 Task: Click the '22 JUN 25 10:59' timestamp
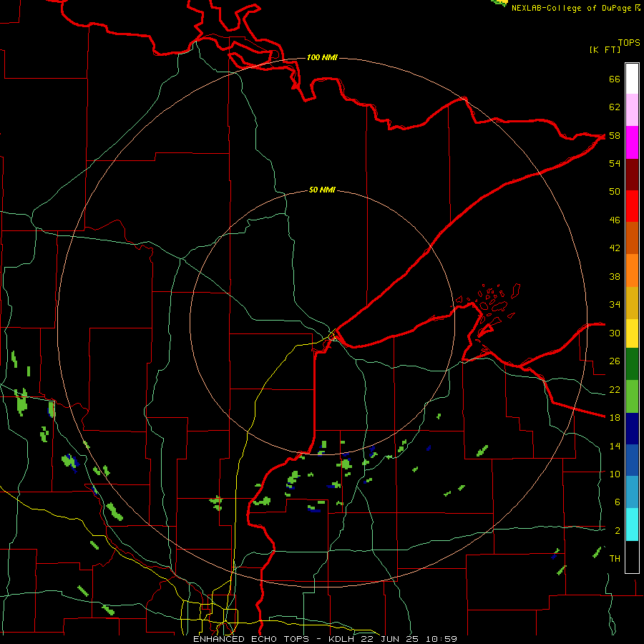tap(409, 639)
